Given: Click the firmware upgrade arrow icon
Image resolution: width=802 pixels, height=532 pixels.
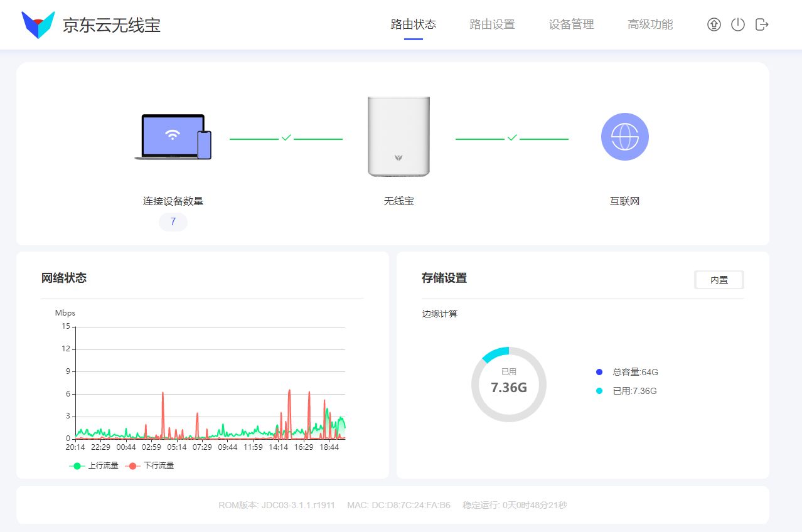Looking at the screenshot, I should [x=714, y=25].
